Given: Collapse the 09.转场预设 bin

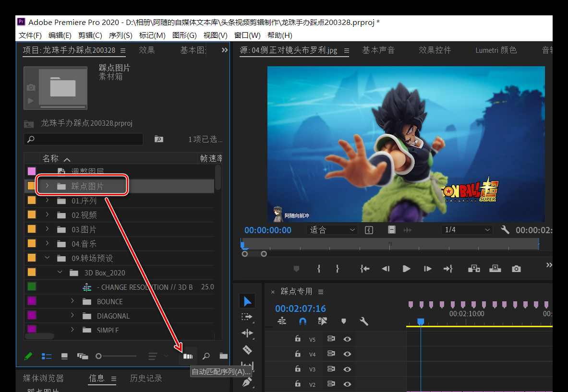Looking at the screenshot, I should (47, 258).
